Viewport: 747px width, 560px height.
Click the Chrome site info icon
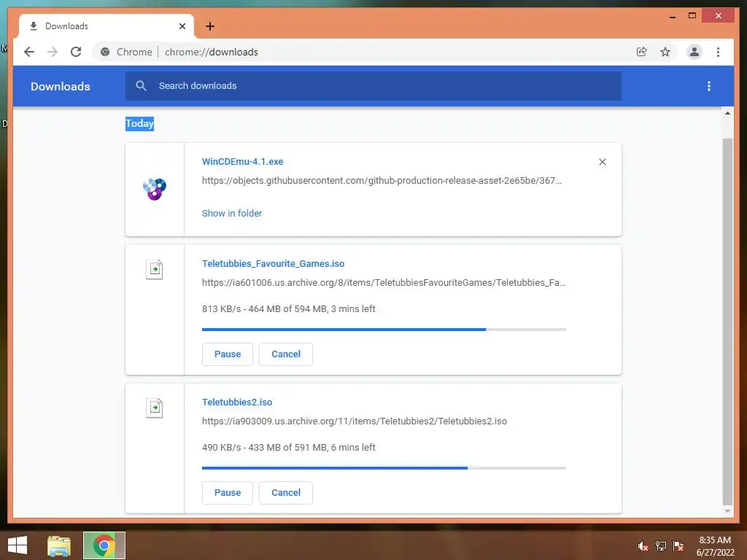[105, 52]
